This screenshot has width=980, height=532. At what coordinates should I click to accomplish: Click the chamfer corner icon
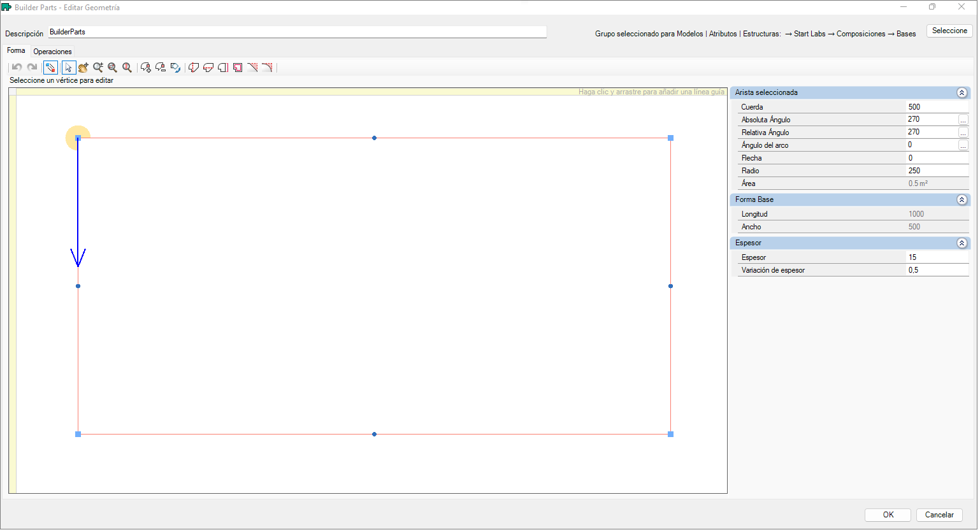coord(252,68)
